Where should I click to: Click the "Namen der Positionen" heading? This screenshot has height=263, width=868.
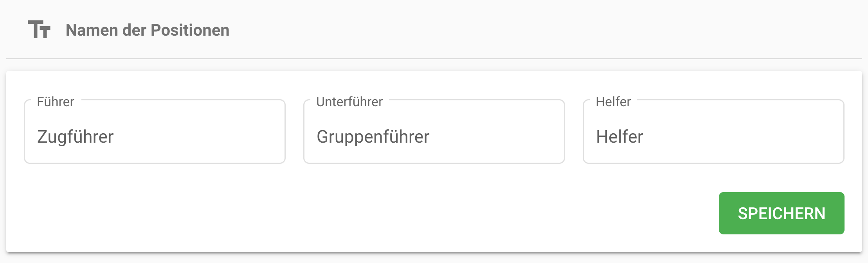[148, 30]
